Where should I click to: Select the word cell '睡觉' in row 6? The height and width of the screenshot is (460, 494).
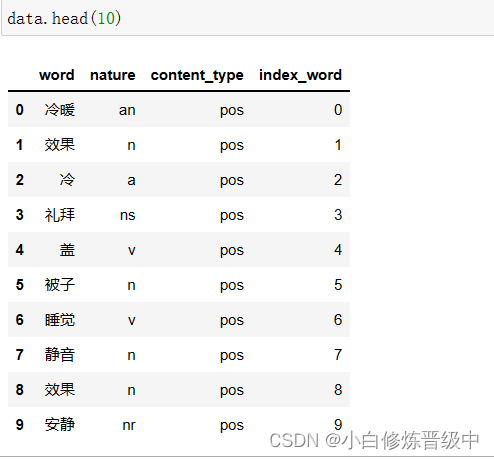coord(60,320)
